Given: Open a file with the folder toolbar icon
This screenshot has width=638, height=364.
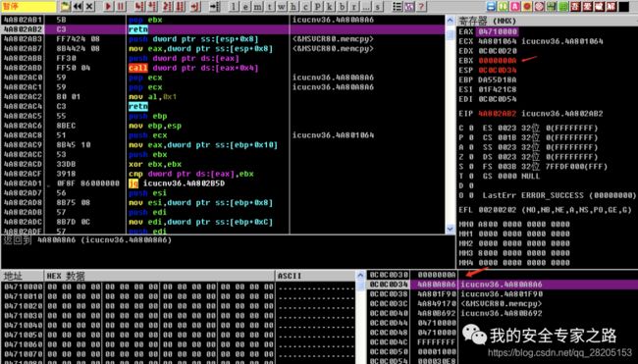Looking at the screenshot, I should (66, 6).
